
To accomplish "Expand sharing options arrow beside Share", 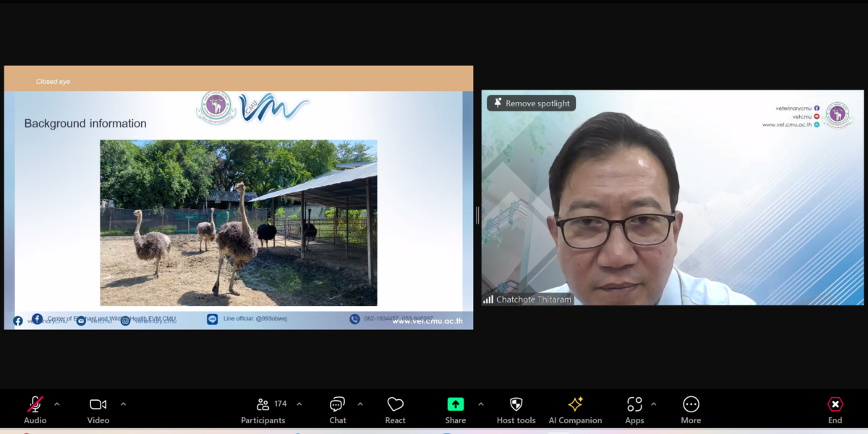I will point(481,404).
